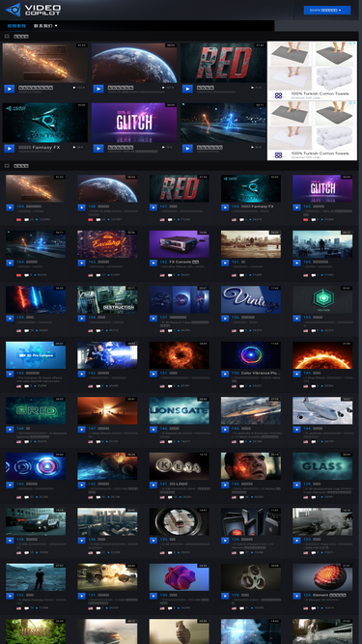Play the large featured Fantasy FX tutorial

coord(9,149)
